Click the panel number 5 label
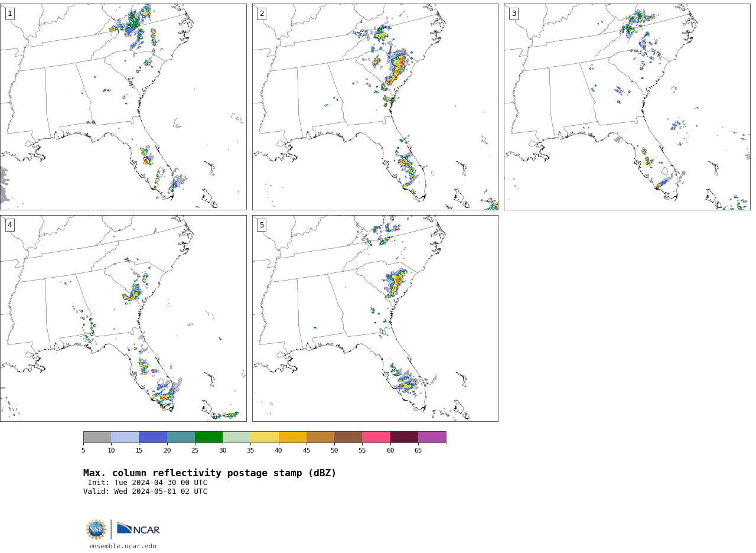The image size is (756, 553). (262, 225)
